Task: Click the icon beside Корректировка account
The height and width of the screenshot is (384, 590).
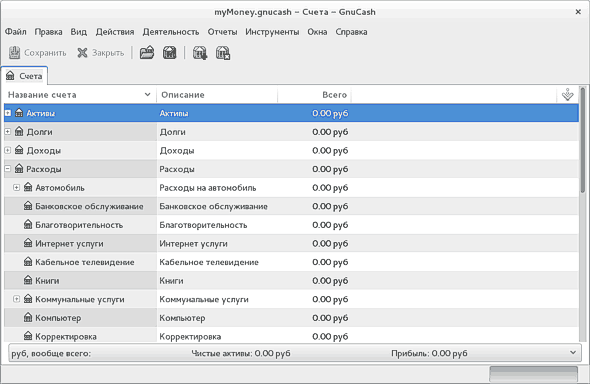Action: point(28,336)
